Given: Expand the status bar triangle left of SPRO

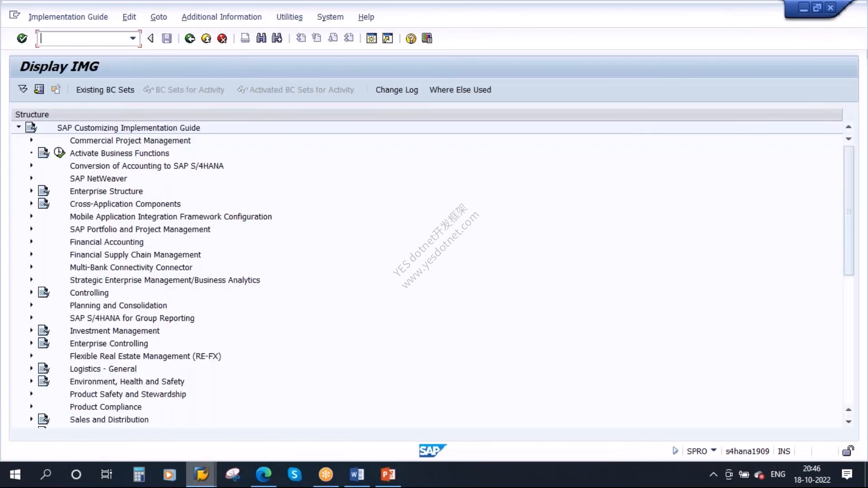Looking at the screenshot, I should 675,450.
